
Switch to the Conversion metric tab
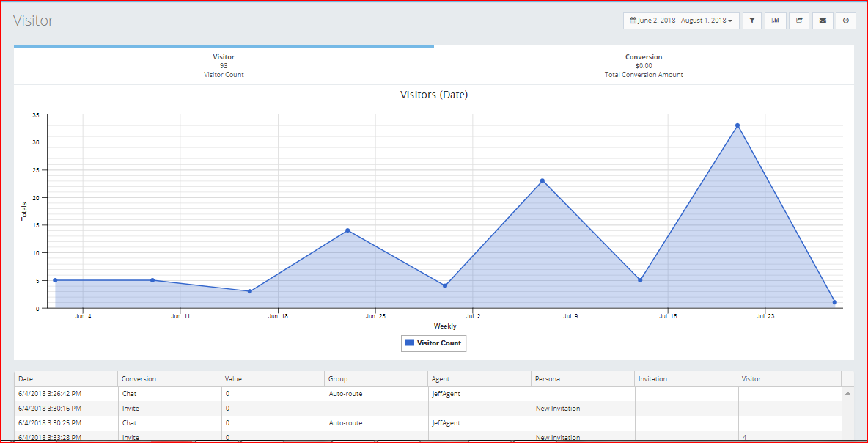pyautogui.click(x=644, y=66)
